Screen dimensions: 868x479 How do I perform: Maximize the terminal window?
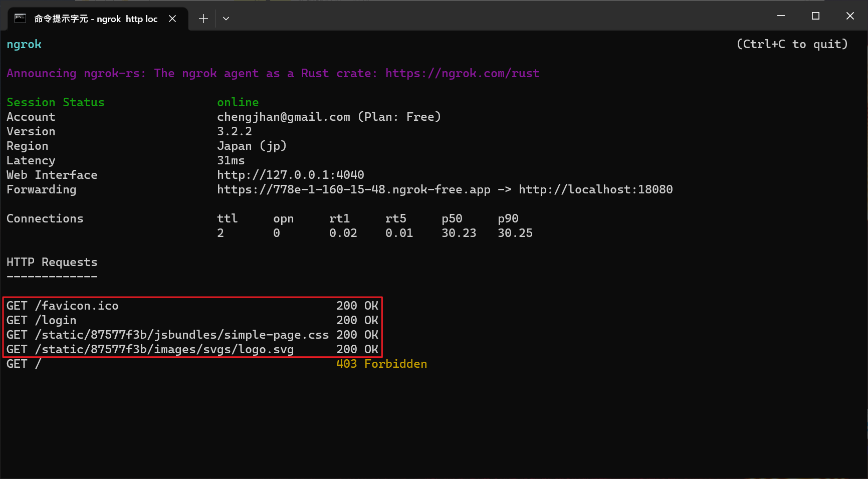point(815,16)
